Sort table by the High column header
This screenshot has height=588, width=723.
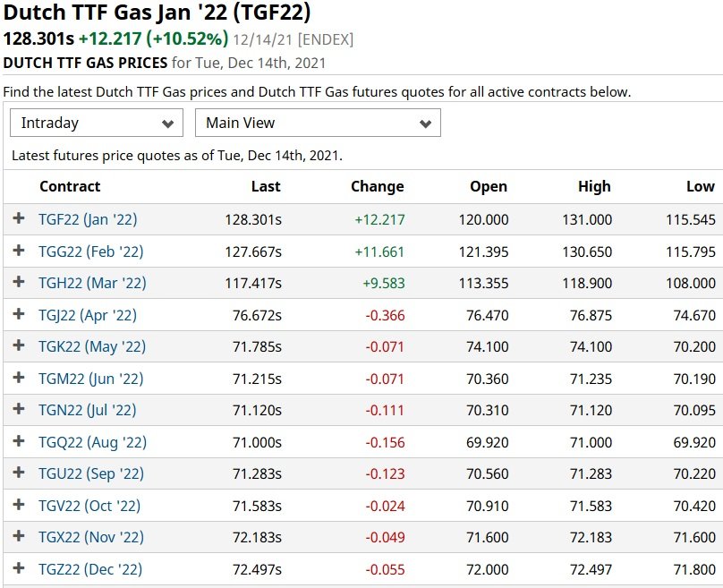click(x=594, y=186)
